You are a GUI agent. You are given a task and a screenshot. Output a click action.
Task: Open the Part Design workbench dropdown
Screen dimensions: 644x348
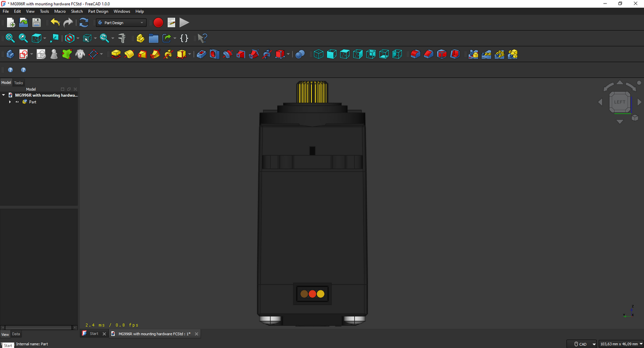tap(121, 22)
